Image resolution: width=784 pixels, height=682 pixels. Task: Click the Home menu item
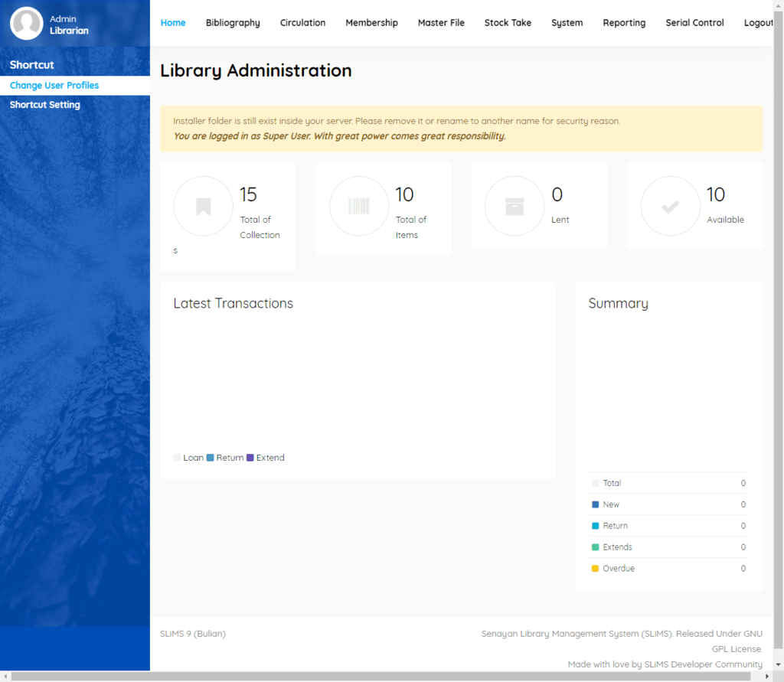click(x=173, y=23)
